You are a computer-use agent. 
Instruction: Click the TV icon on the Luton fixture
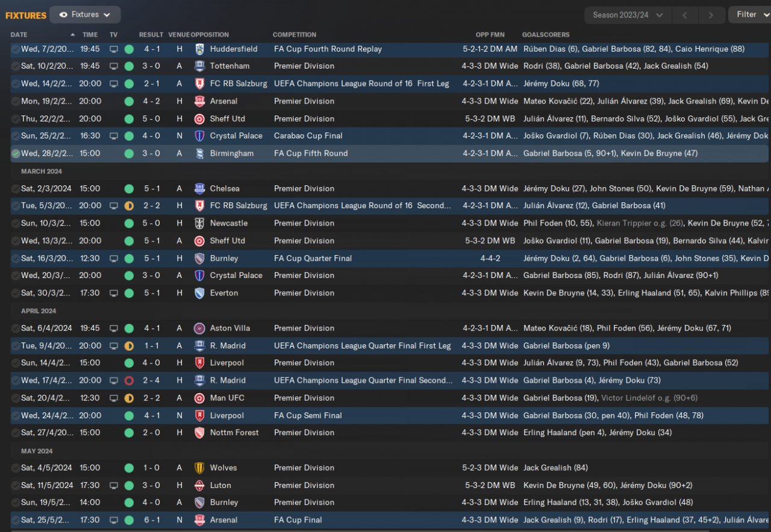coord(114,485)
